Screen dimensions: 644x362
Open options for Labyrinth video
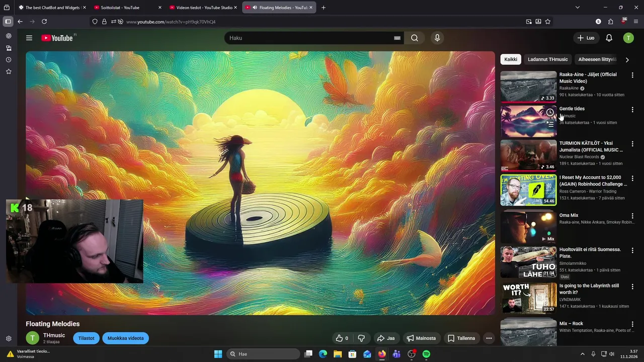coord(632,287)
